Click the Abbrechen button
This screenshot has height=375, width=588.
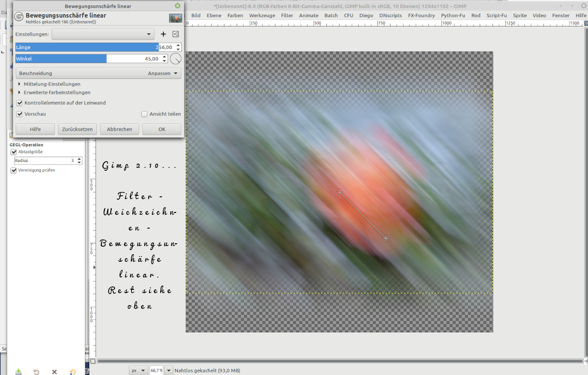click(120, 129)
